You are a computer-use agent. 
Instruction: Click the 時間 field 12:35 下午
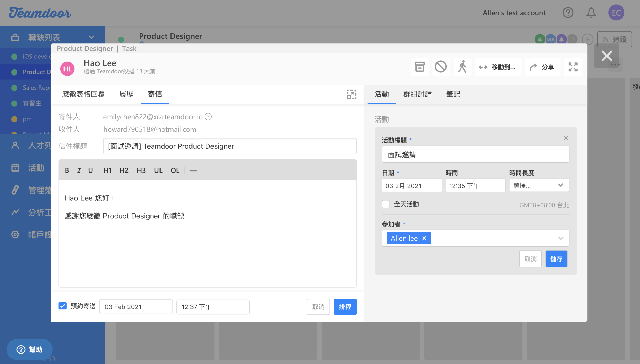click(475, 186)
